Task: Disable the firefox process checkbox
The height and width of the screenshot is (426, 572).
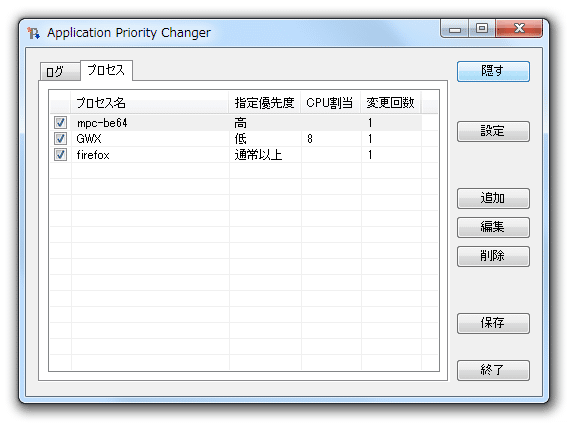Action: click(60, 155)
